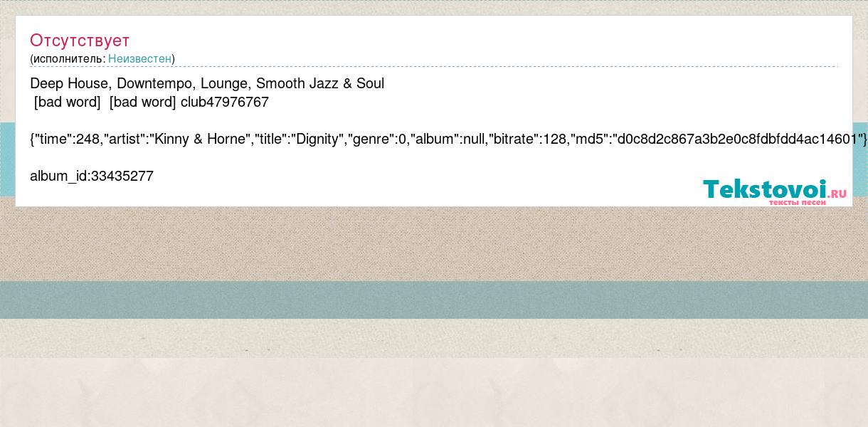The width and height of the screenshot is (868, 427).
Task: Click the Tekstovoi.ru logo
Action: (x=775, y=191)
